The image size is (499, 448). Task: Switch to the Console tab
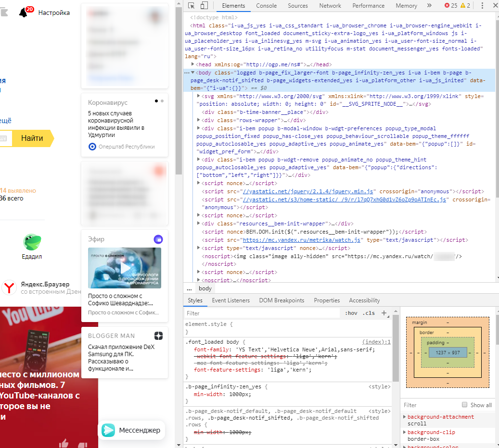(x=267, y=6)
